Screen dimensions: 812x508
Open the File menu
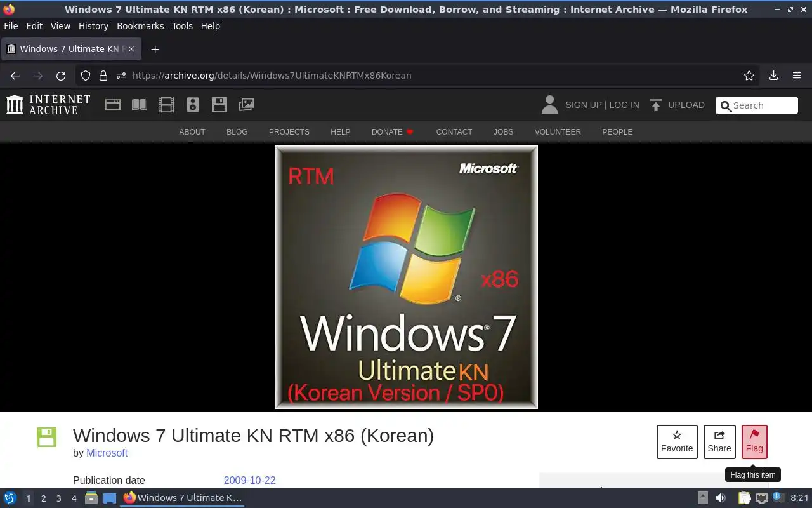tap(11, 26)
